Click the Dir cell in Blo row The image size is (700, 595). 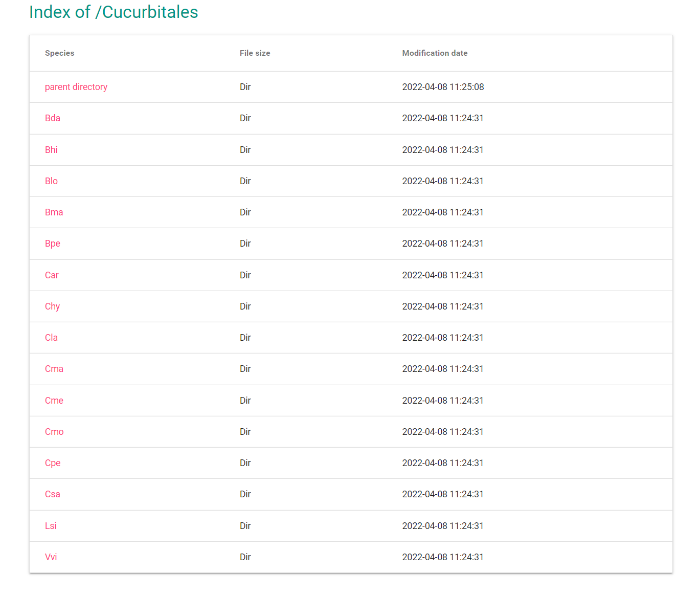245,181
